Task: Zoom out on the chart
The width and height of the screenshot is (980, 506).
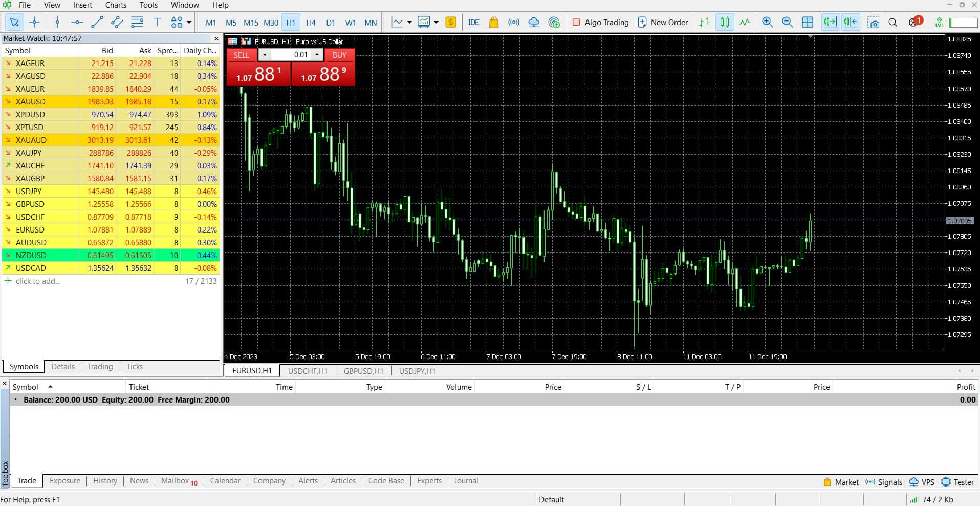Action: [787, 22]
